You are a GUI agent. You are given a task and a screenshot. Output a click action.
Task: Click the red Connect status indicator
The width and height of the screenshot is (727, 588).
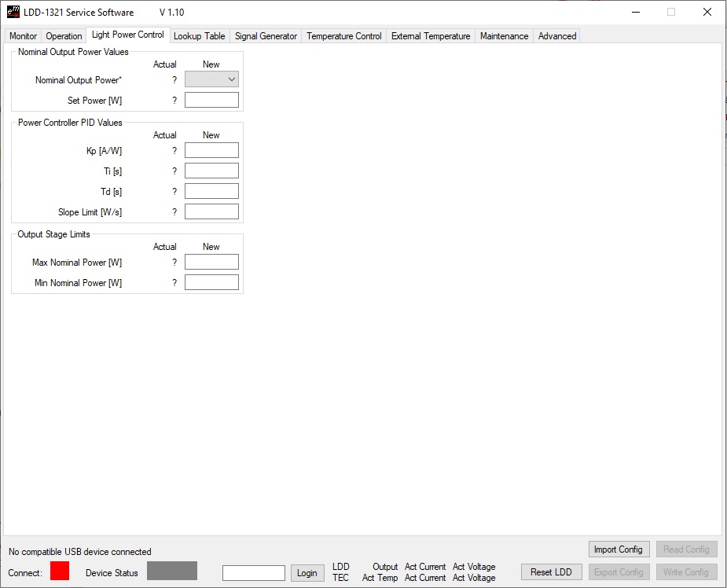point(60,571)
